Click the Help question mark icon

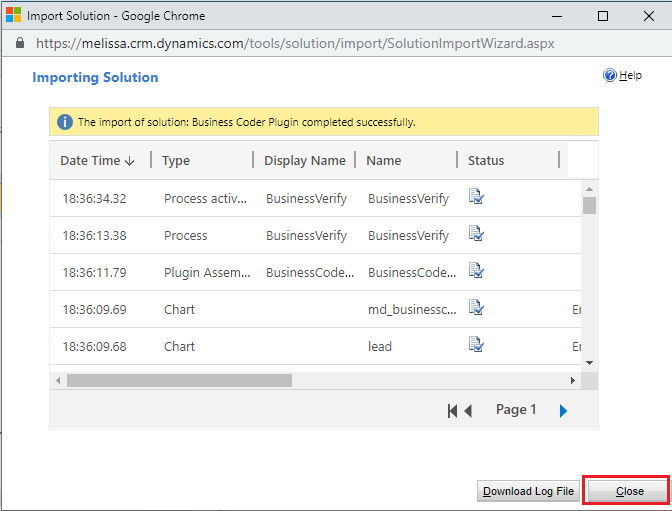609,75
